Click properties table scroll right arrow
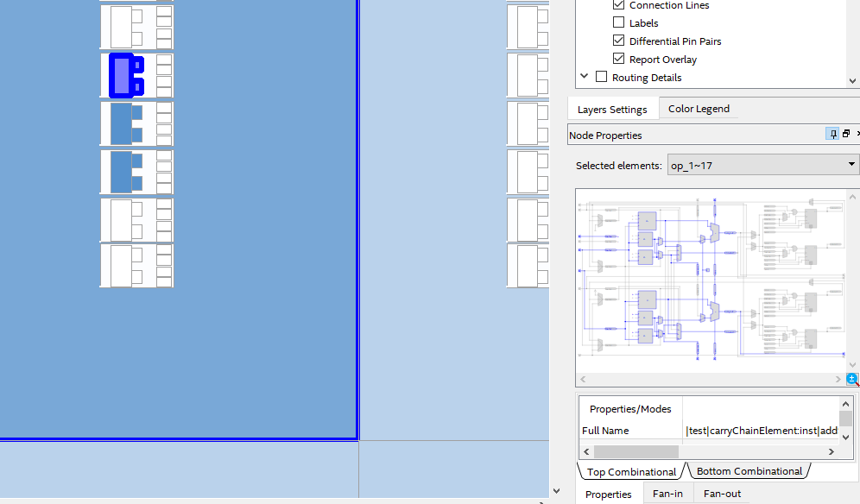The image size is (860, 504). [831, 451]
